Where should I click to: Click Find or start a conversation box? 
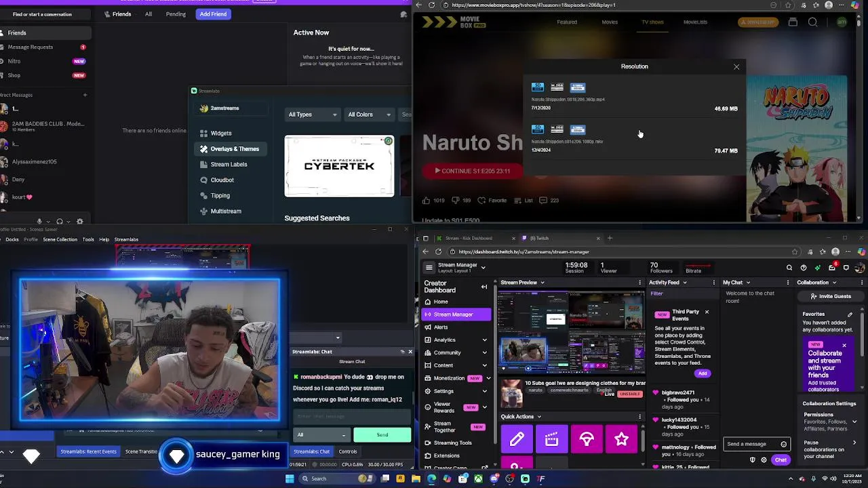tap(44, 14)
